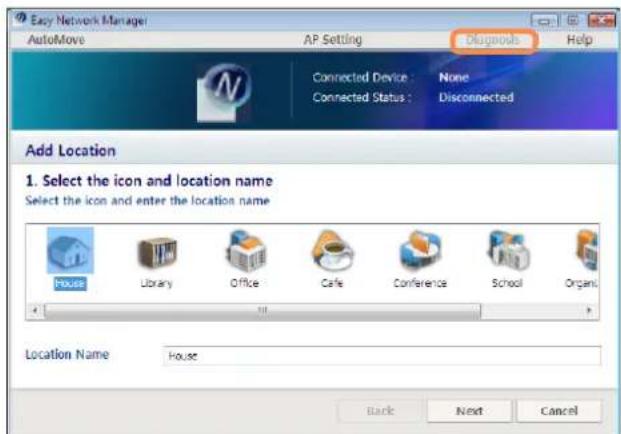Click the Next button
Image resolution: width=621 pixels, height=434 pixels.
click(x=469, y=411)
